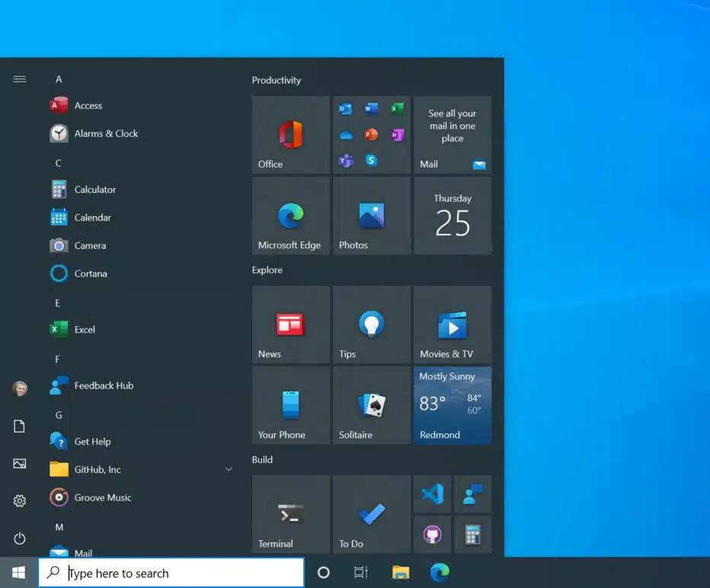Open the Photos tile
This screenshot has height=588, width=710.
pyautogui.click(x=371, y=216)
